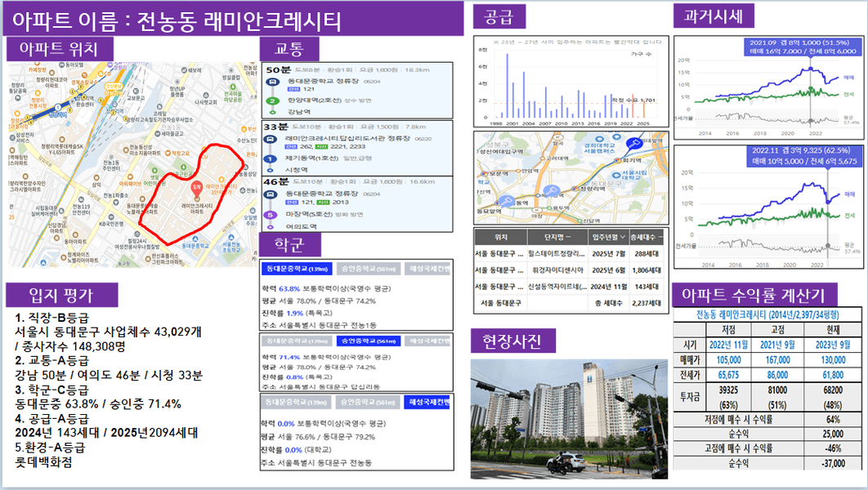Click the 고려대역 station marker on the supply map
The width and height of the screenshot is (868, 490).
[x=542, y=158]
